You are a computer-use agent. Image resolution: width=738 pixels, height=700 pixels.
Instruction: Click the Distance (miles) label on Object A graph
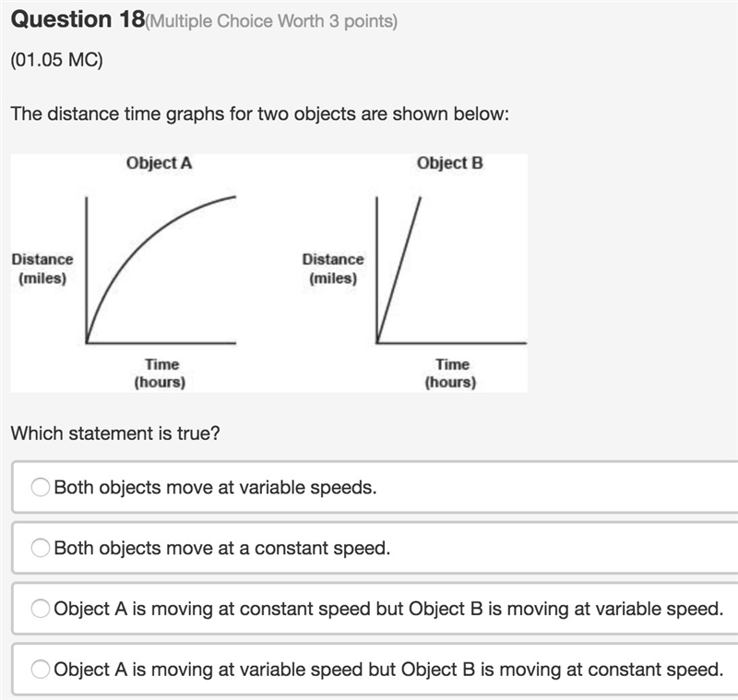pyautogui.click(x=42, y=268)
